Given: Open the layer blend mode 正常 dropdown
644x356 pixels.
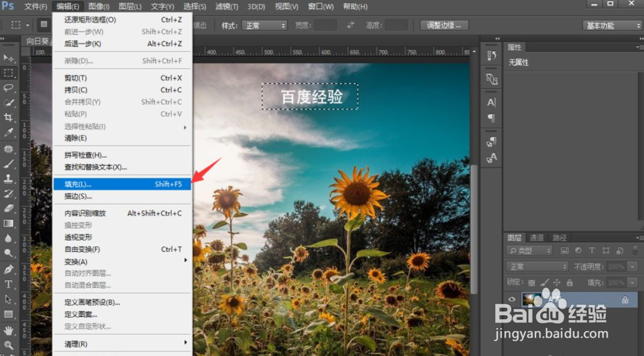Looking at the screenshot, I should [537, 267].
